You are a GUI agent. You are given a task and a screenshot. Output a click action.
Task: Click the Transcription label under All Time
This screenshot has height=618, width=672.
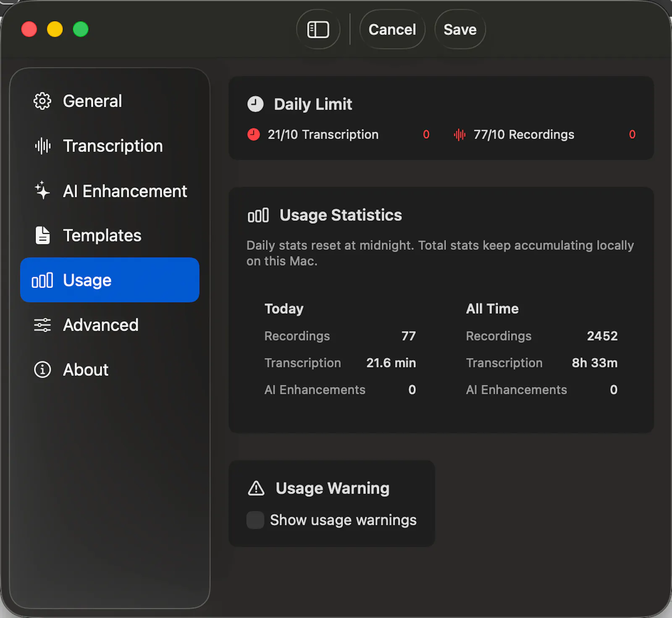(x=504, y=363)
